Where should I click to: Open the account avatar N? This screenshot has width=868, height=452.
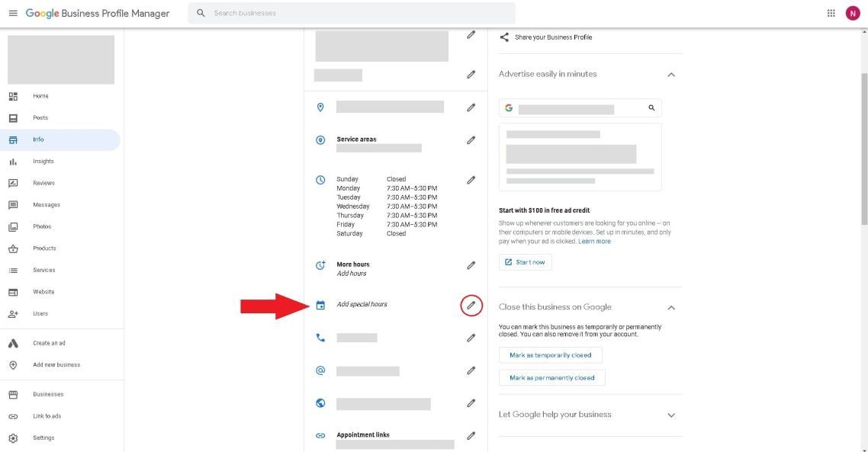[x=853, y=13]
